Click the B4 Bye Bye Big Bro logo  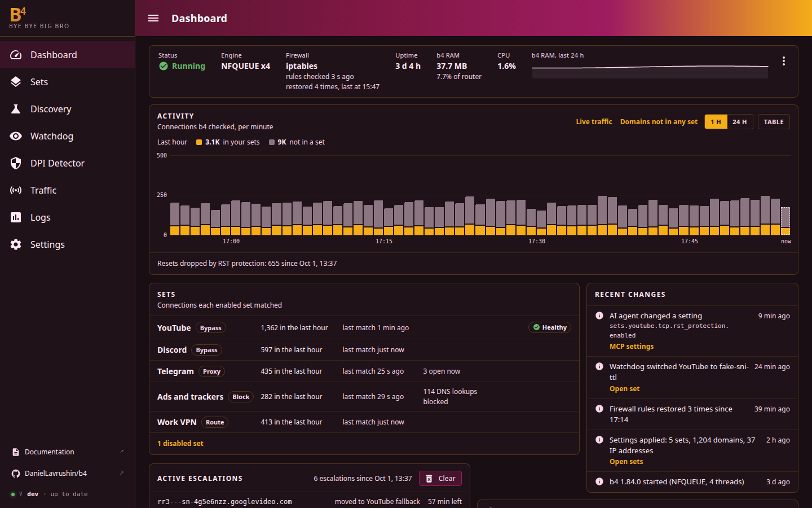(x=39, y=18)
